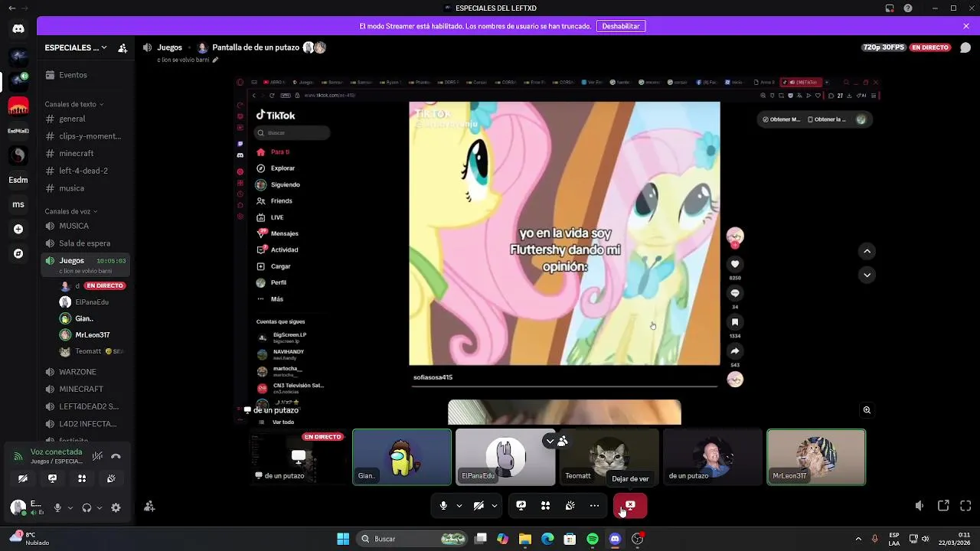
Task: Join the MUSICA voice channel
Action: click(84, 226)
